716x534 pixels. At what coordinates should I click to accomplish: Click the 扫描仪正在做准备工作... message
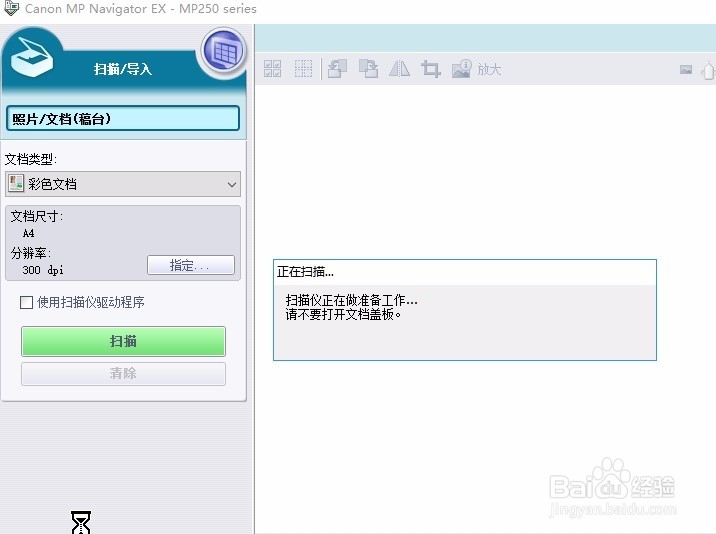[352, 300]
